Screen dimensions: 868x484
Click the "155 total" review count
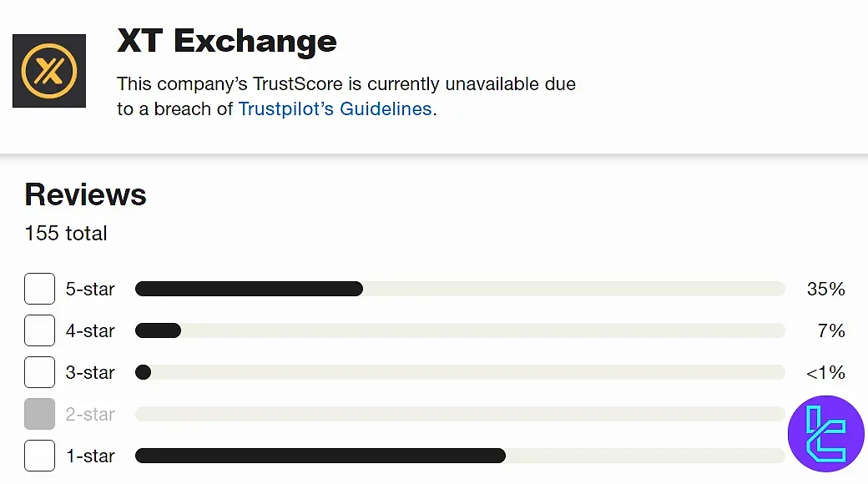(66, 233)
